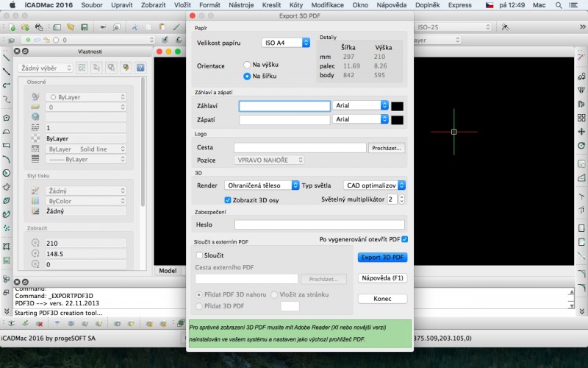Click the Záhlaví black color swatch

[x=397, y=106]
